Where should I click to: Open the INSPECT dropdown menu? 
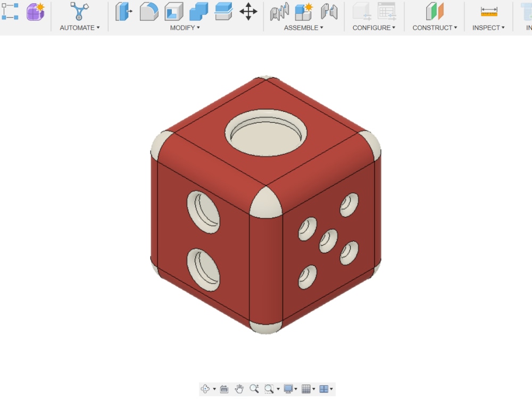[x=488, y=28]
